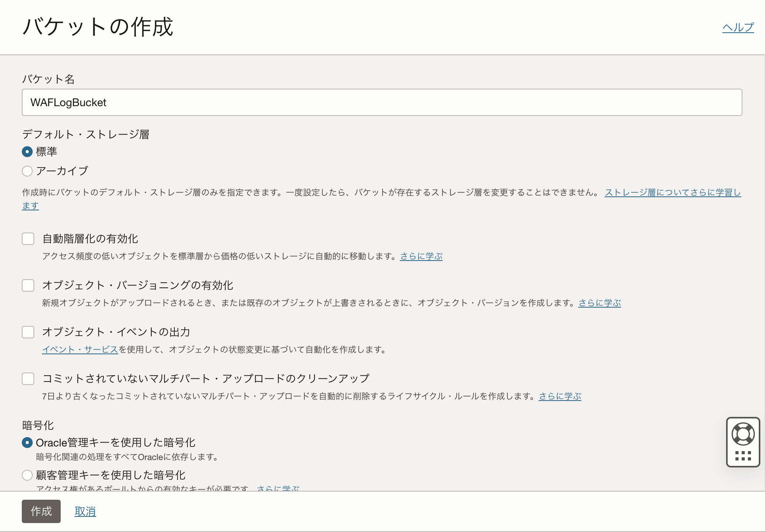Enable オブジェクト・イベントの出力 option
Screen dimensions: 765x532
click(x=28, y=332)
